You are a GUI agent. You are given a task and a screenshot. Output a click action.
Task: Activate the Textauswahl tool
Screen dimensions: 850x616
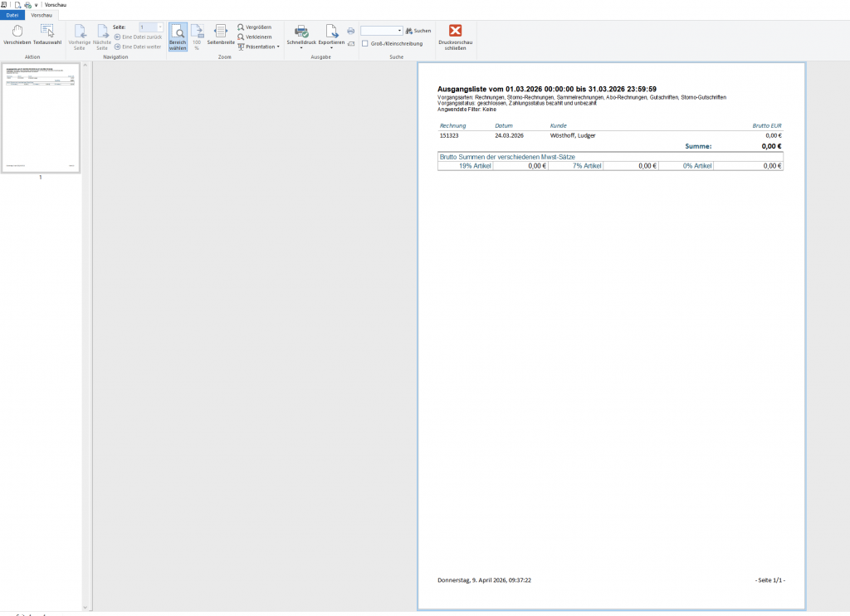[47, 32]
